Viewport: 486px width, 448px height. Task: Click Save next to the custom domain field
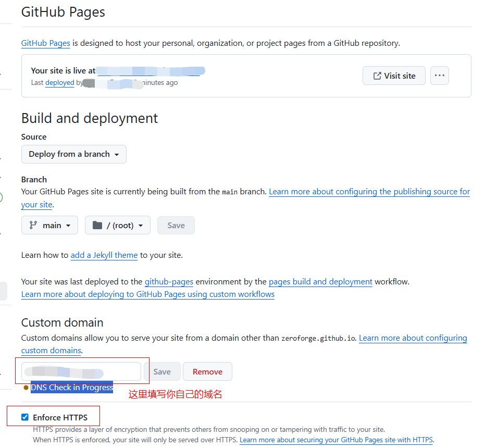point(162,371)
